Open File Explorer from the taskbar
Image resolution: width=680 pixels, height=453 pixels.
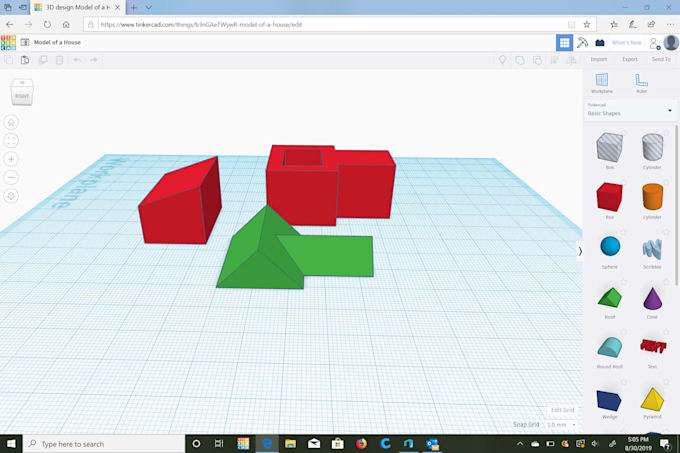[x=290, y=444]
